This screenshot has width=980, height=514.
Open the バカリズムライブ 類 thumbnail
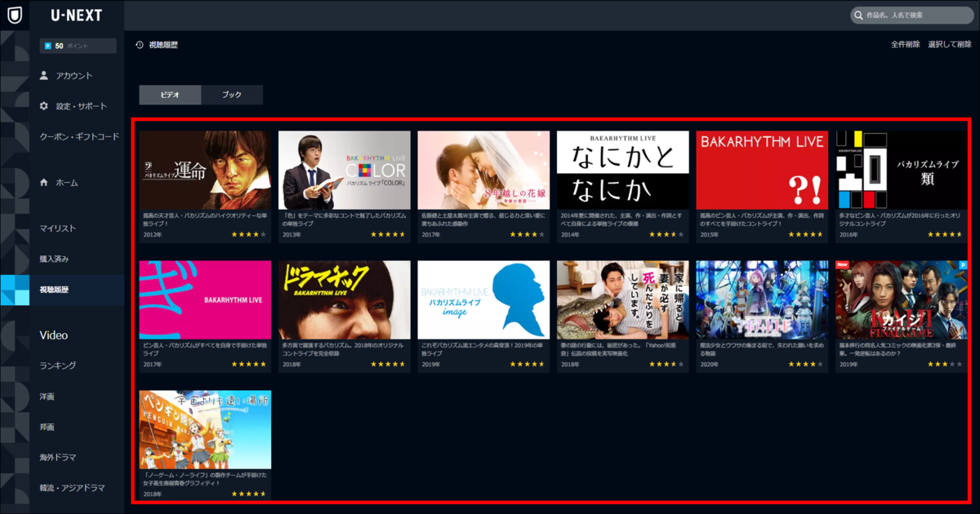pyautogui.click(x=901, y=170)
